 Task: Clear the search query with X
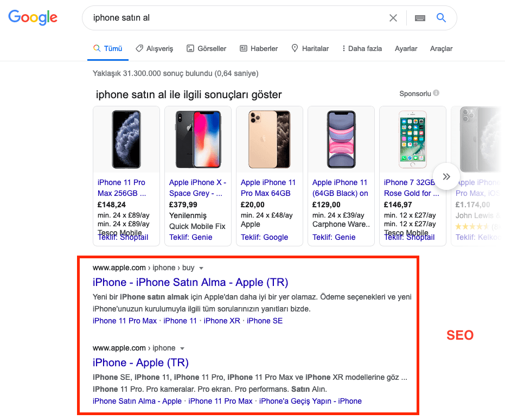(x=393, y=18)
